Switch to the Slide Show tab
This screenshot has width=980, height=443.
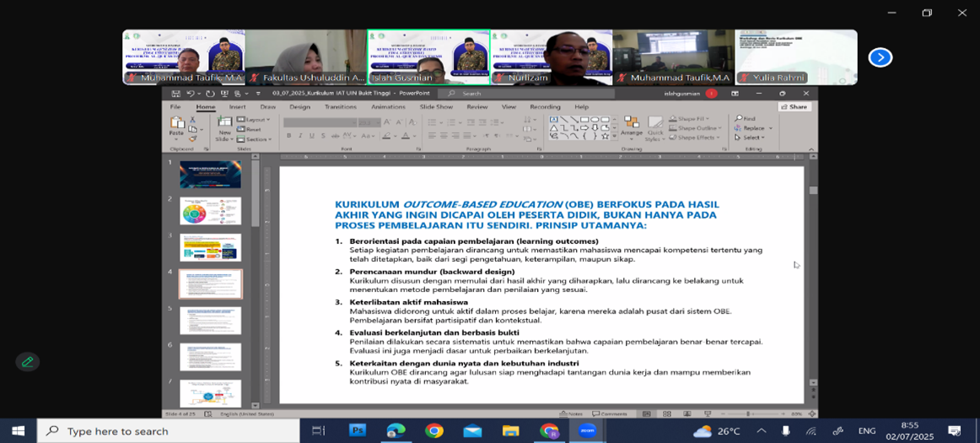[x=436, y=107]
